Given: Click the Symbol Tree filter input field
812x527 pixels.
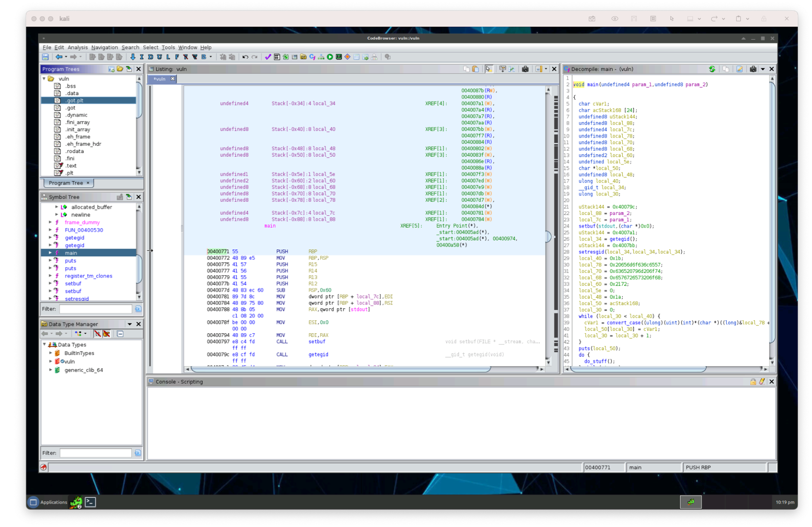Looking at the screenshot, I should [x=95, y=309].
